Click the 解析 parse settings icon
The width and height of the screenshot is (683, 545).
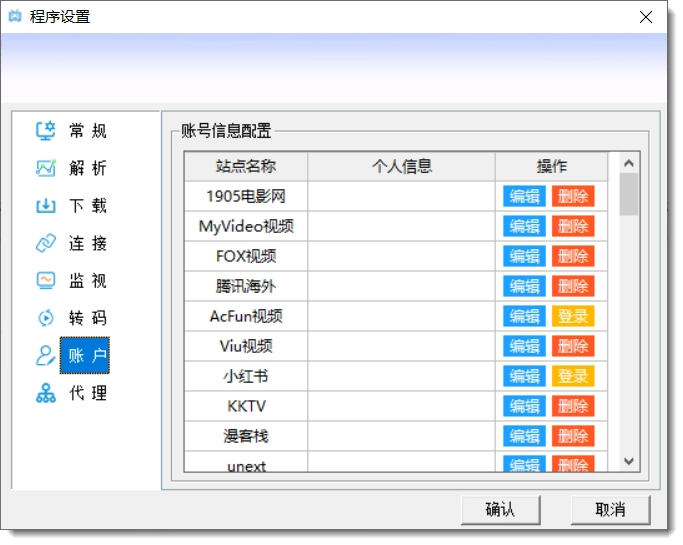(45, 168)
